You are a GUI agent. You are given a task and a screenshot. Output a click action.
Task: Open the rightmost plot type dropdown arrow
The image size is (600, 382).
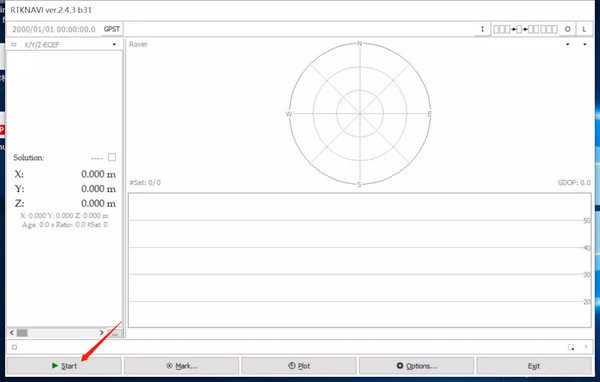click(x=585, y=44)
